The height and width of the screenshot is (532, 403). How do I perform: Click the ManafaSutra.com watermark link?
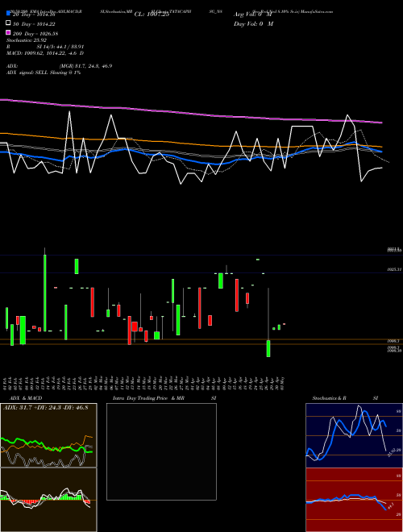pyautogui.click(x=316, y=11)
